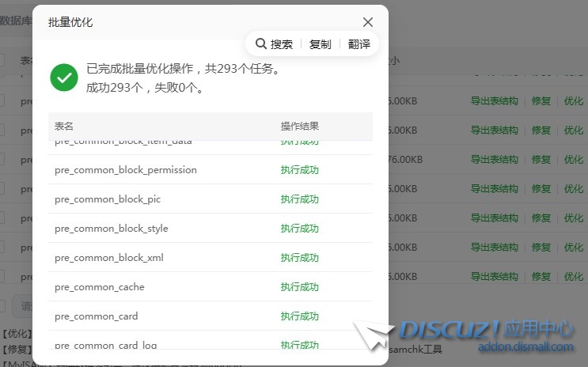Click the 搜索 search button in floating toolbar
Screen dimensions: 588x367
[274, 44]
